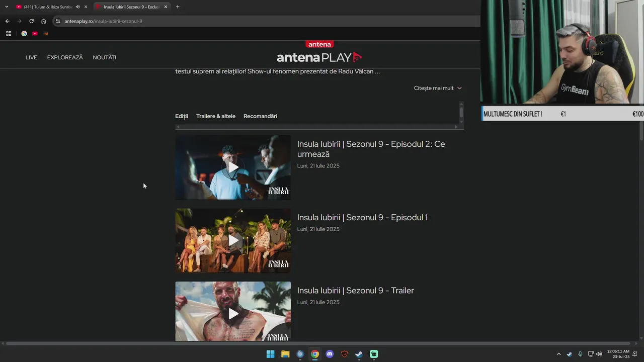Open Google Chrome from taskbar
The image size is (644, 362).
click(x=314, y=354)
